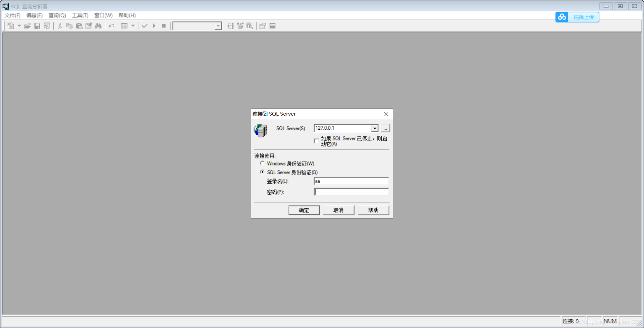Click the Object Browser toolbar icon
This screenshot has height=328, width=644.
point(240,26)
